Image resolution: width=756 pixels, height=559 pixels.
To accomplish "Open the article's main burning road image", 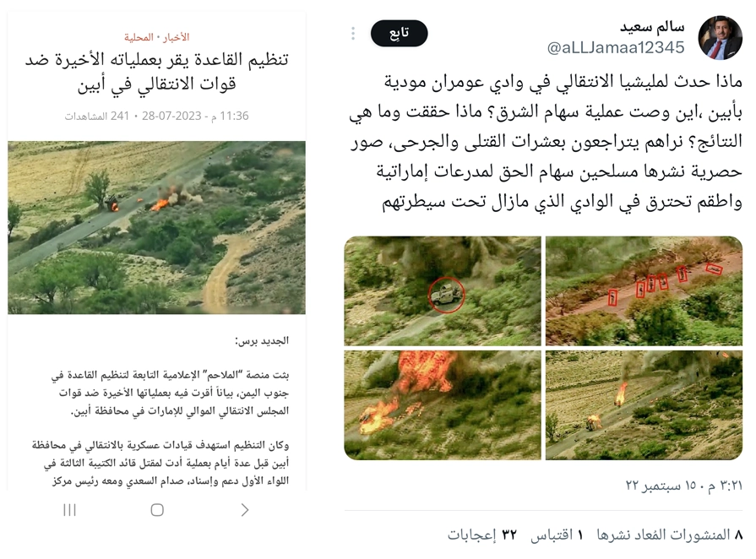I will [157, 227].
